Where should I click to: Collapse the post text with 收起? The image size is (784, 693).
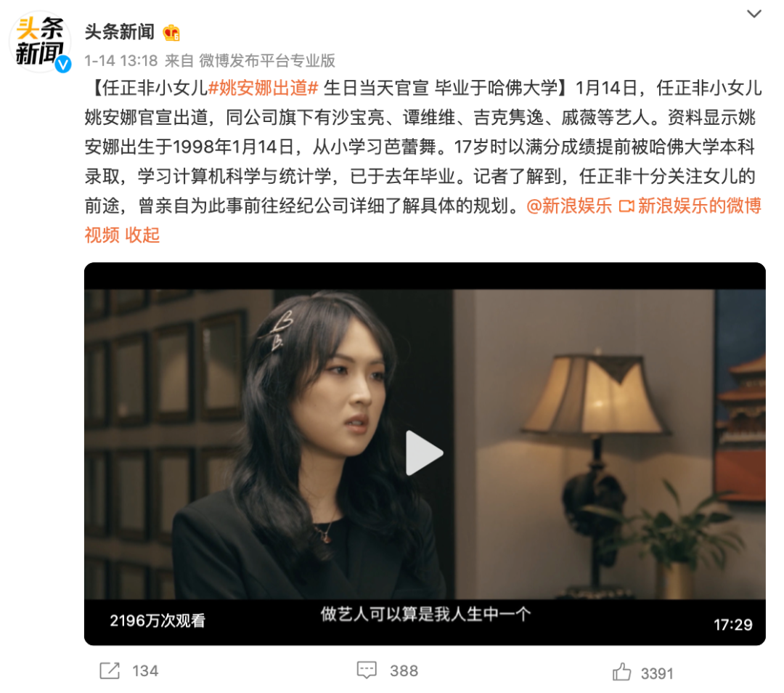click(142, 235)
